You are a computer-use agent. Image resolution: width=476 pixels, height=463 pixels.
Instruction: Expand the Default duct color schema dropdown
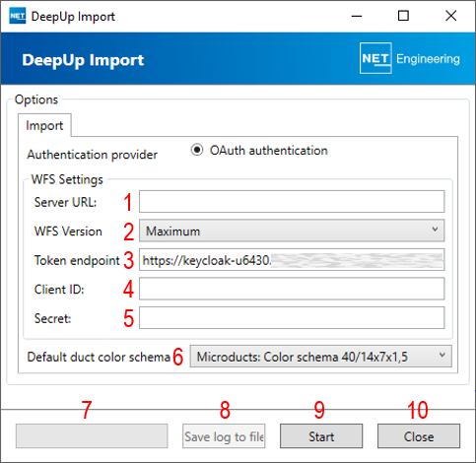[x=321, y=357]
